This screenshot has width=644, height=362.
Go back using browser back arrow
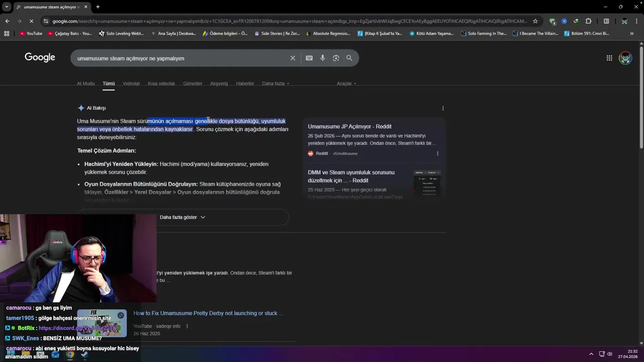coord(7,21)
